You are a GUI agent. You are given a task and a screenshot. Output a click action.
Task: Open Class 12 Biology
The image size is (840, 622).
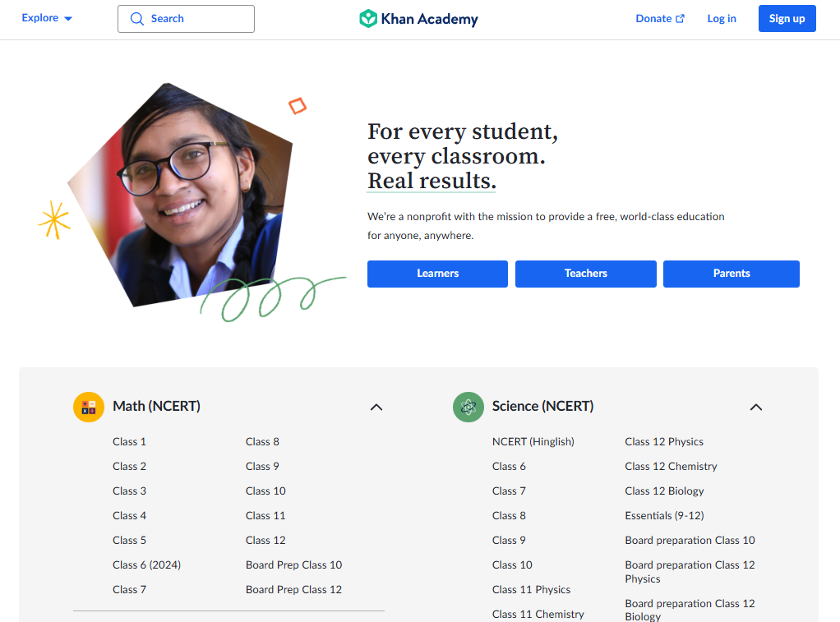point(664,491)
